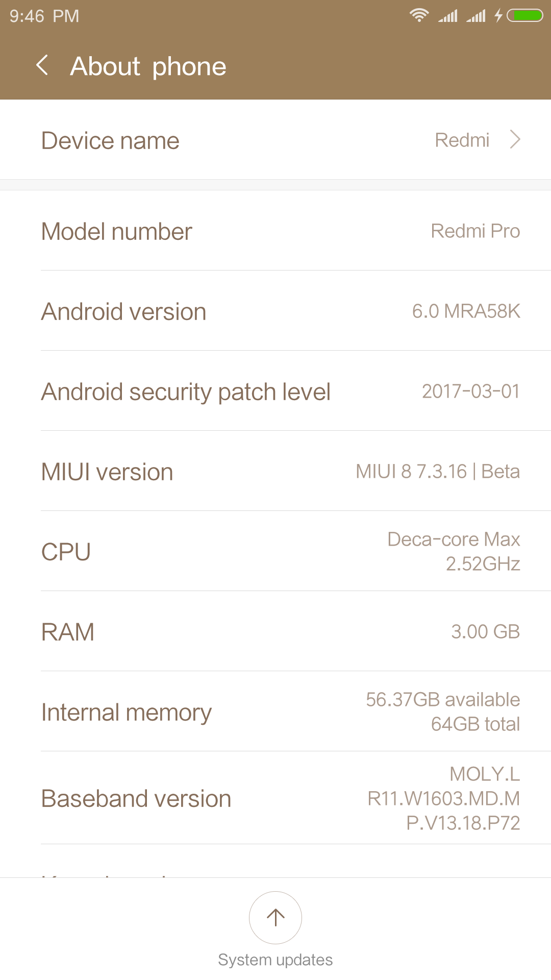
Task: Tap the System updates arrow icon
Action: tap(275, 917)
